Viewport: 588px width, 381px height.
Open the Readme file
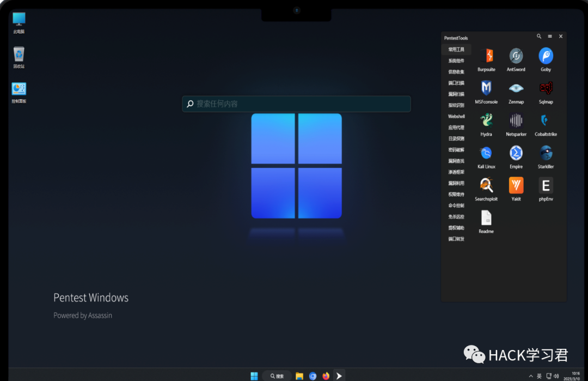click(x=486, y=221)
